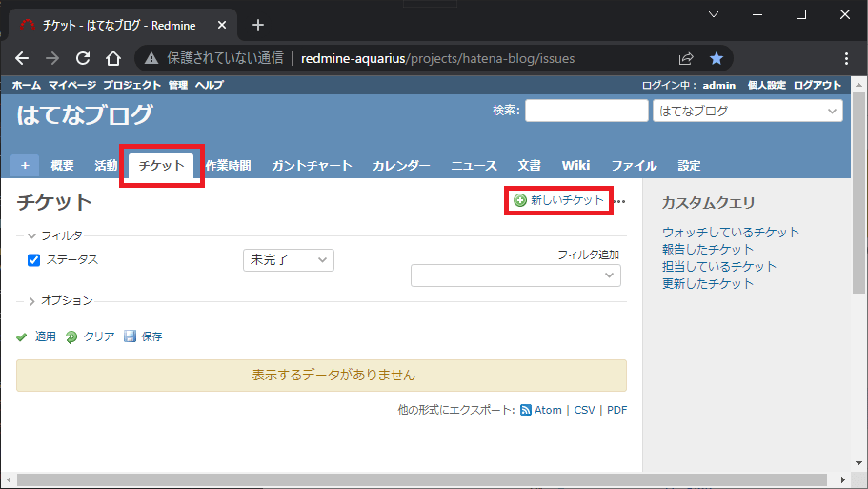Viewport: 868px width, 489px height.
Task: Expand the オプション section
Action: pos(60,300)
